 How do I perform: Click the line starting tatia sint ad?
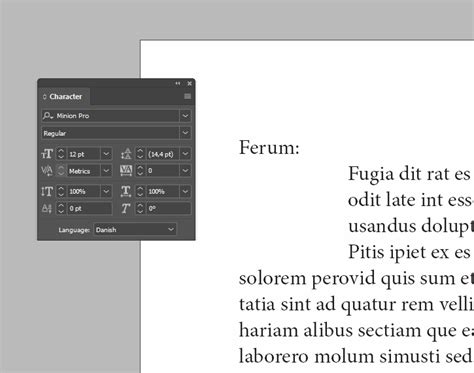pyautogui.click(x=356, y=305)
